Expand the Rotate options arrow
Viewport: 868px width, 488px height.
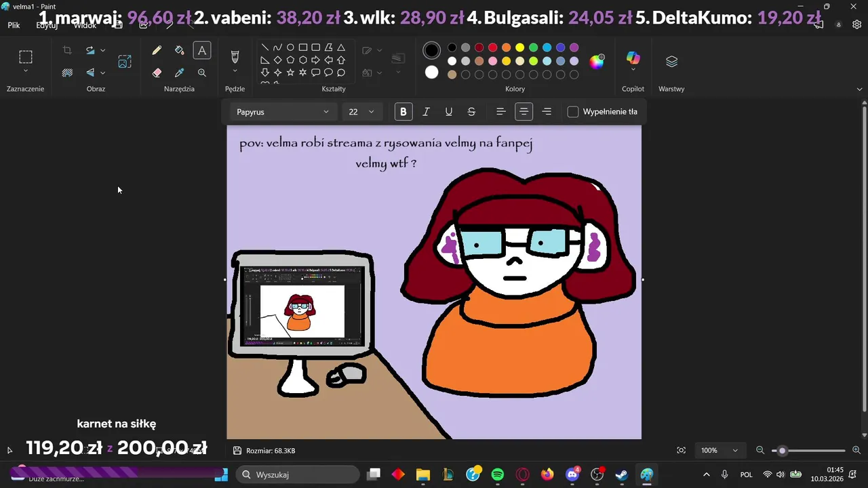pyautogui.click(x=103, y=50)
